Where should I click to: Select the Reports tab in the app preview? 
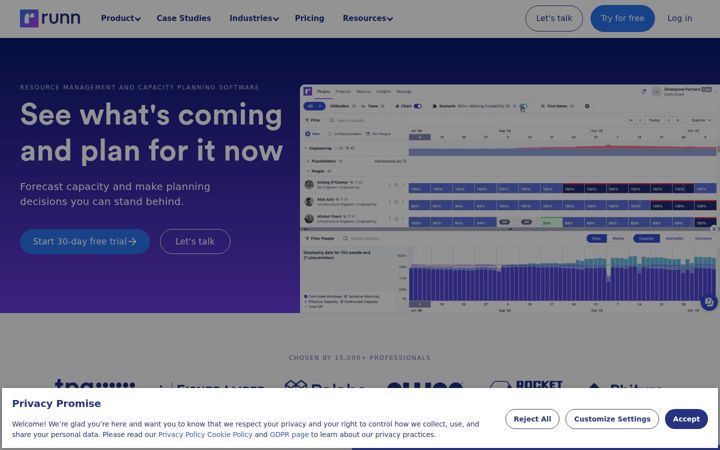363,91
